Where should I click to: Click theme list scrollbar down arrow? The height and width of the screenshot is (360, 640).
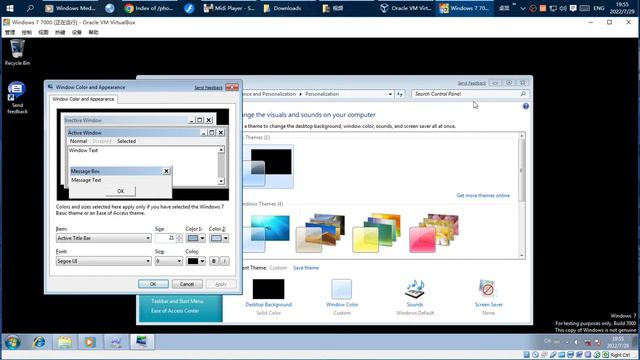tap(522, 256)
